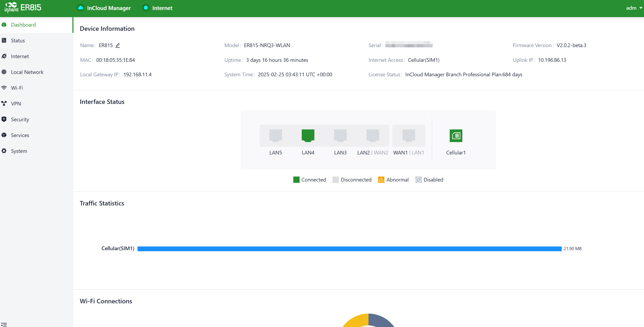This screenshot has height=327, width=644.
Task: Open the VPN section in sidebar
Action: 16,104
